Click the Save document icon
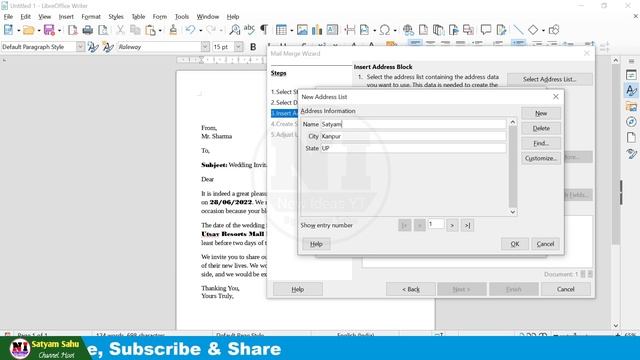This screenshot has width=640, height=360. [49, 30]
